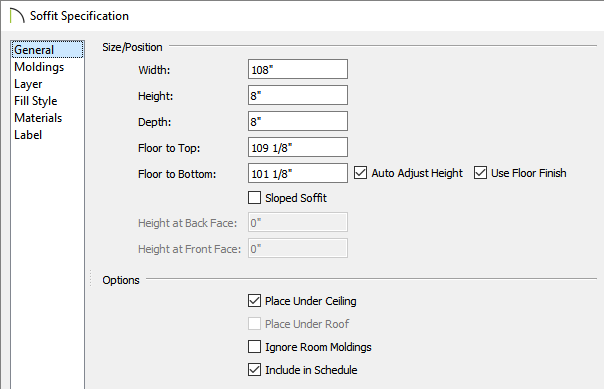604x389 pixels.
Task: Click the Height input field showing 8"
Action: 298,95
